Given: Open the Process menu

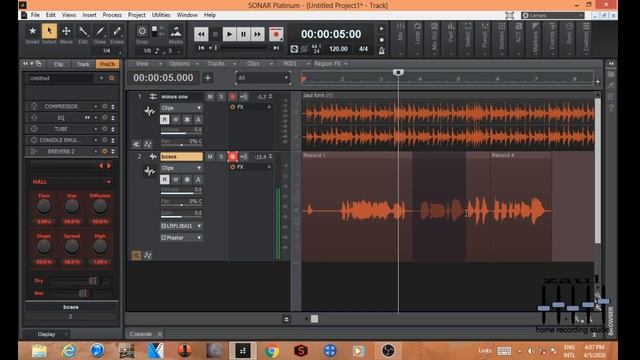Looking at the screenshot, I should [112, 15].
